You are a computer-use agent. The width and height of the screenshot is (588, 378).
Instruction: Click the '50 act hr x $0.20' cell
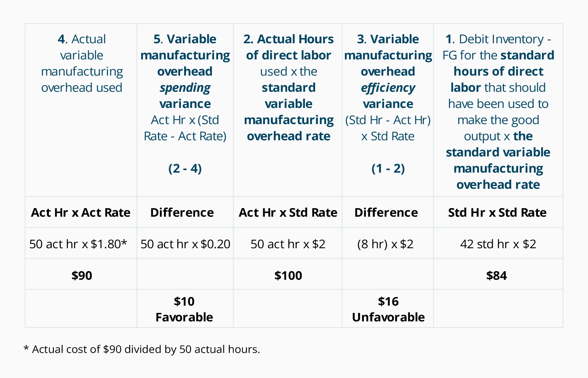pos(185,244)
